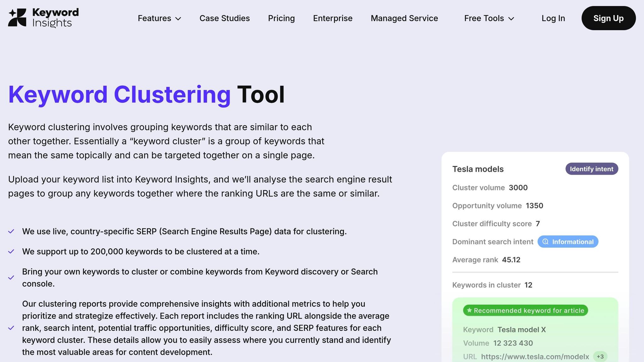The height and width of the screenshot is (362, 644).
Task: Click the Keyword Insights logo
Action: point(43,18)
